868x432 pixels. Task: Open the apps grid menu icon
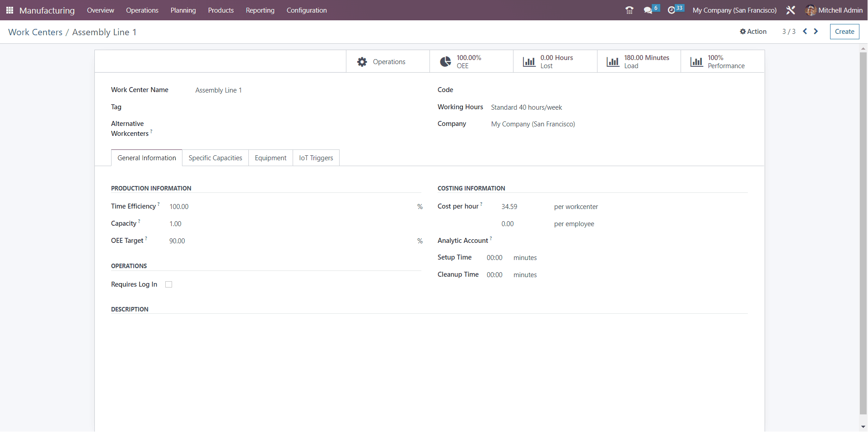[x=9, y=10]
